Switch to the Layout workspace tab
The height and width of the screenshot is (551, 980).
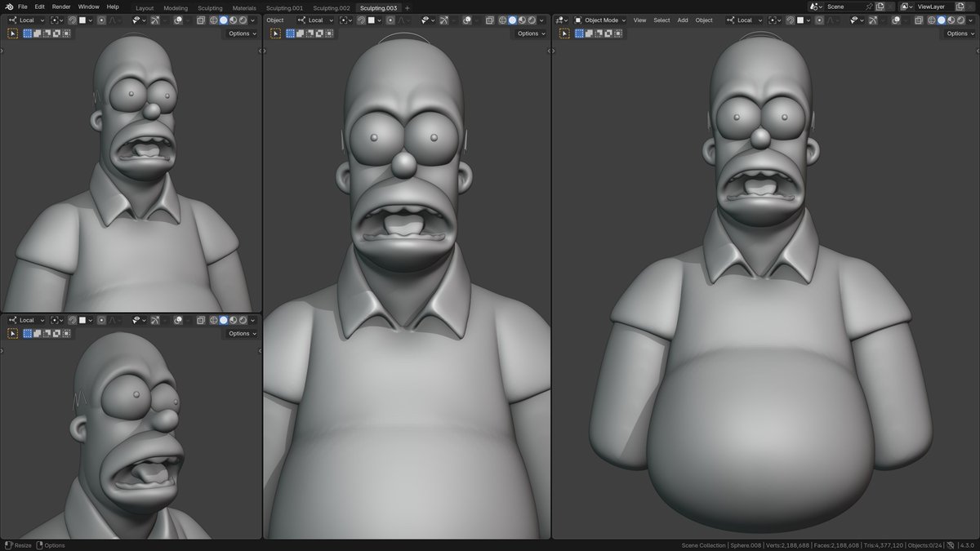[145, 7]
